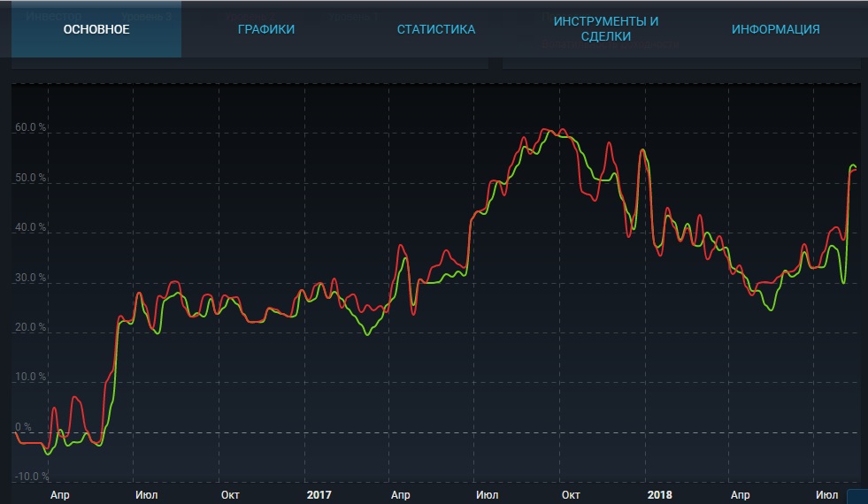Go to ИНСТРУМЕНТЫ И СДЕЛКИ tab
The width and height of the screenshot is (868, 504).
coord(606,29)
